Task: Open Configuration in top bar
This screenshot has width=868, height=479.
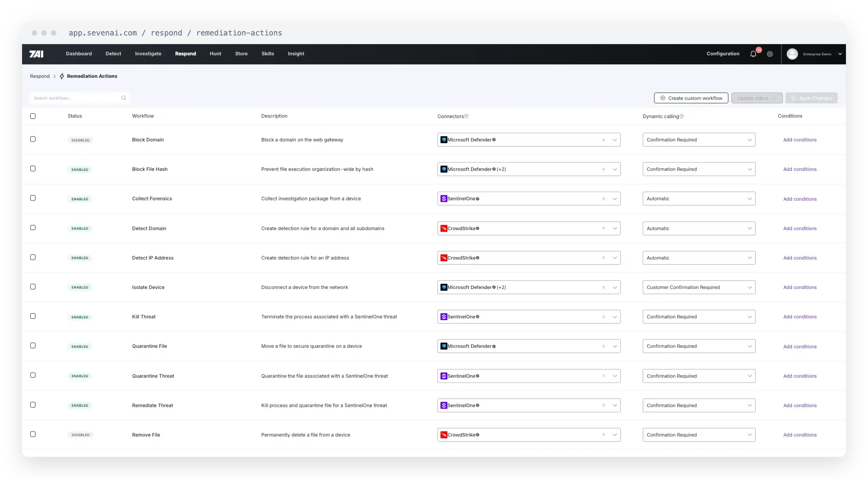Action: coord(723,54)
